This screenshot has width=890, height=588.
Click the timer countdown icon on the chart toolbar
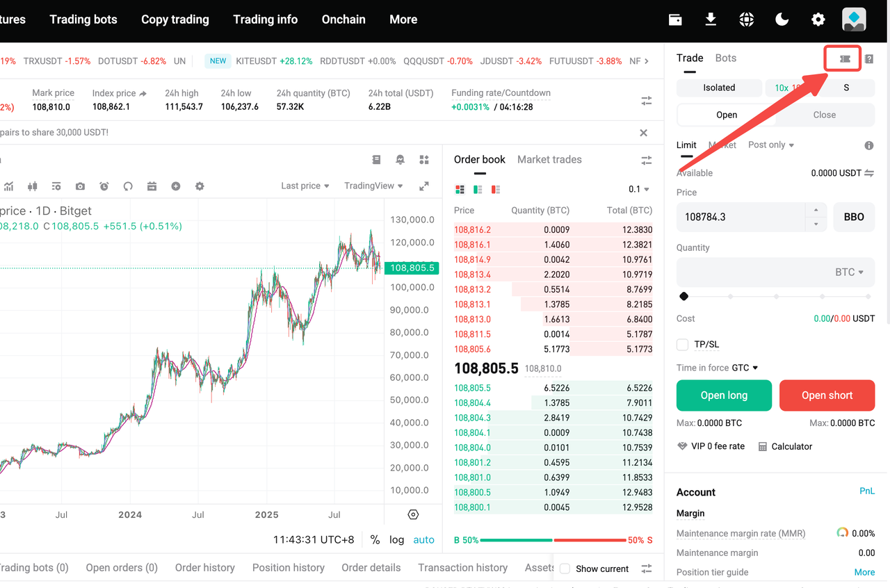(x=104, y=186)
